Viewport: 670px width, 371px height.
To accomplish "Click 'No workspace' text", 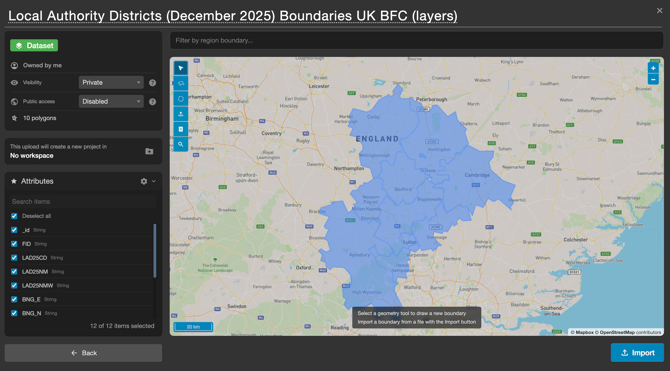I will [x=32, y=156].
